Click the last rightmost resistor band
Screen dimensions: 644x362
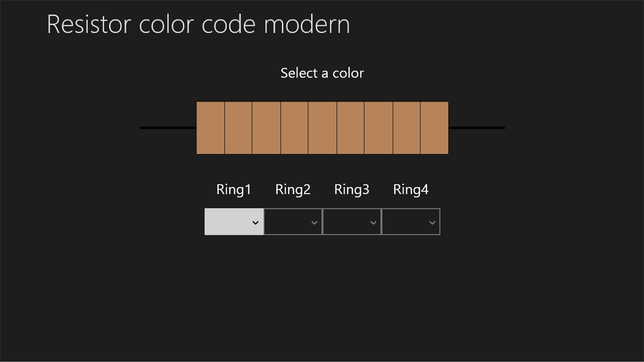(435, 128)
